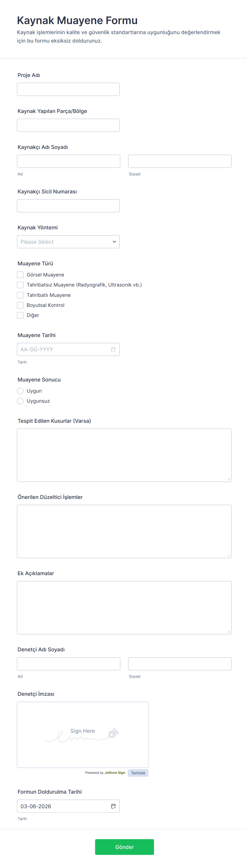Choose Uygunsuz as the result
246x868 pixels.
coord(20,401)
